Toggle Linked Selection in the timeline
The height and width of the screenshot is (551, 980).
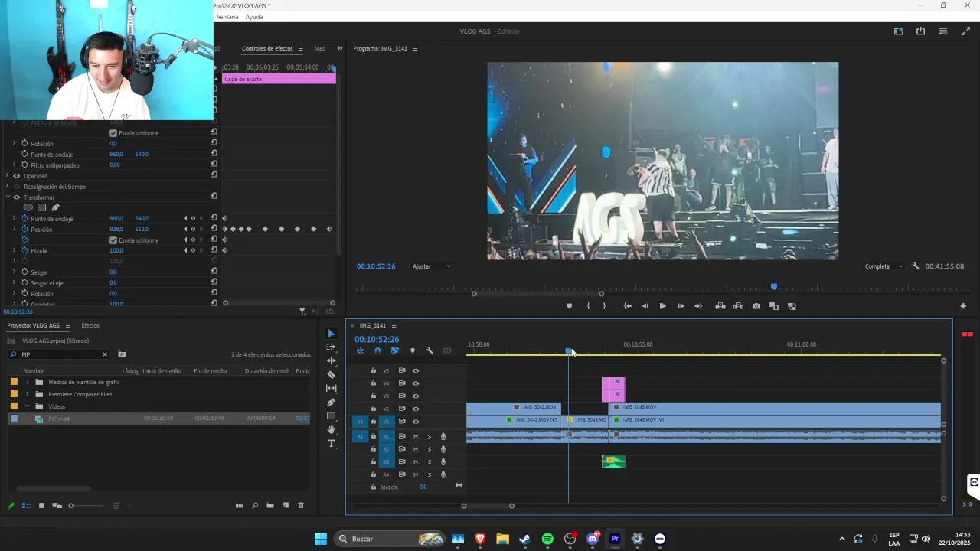click(x=395, y=350)
